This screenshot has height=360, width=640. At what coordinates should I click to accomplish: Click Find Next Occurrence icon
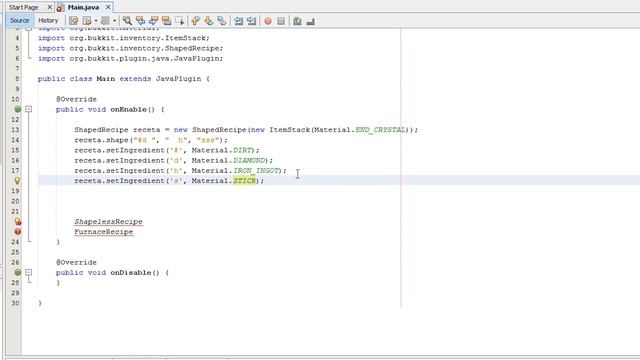click(153, 21)
